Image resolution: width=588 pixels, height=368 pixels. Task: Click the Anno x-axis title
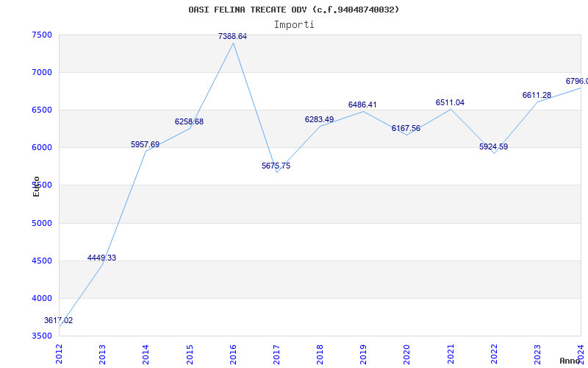coord(570,361)
